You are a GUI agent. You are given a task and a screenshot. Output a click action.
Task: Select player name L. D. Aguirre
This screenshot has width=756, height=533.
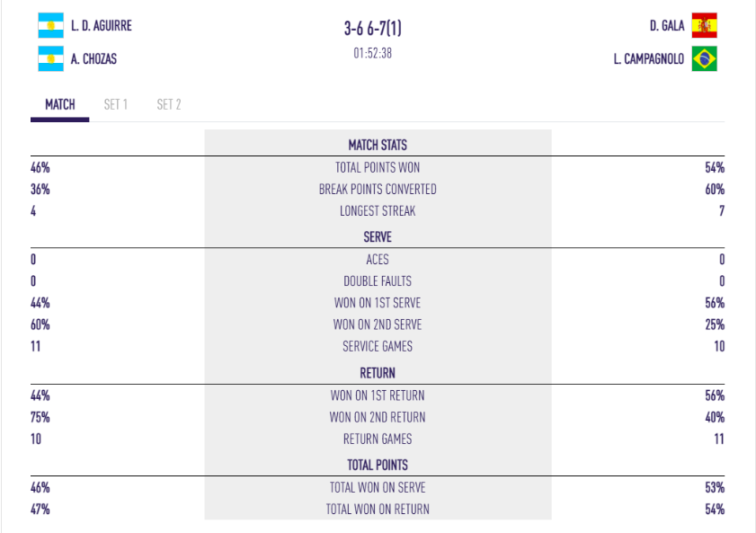102,26
